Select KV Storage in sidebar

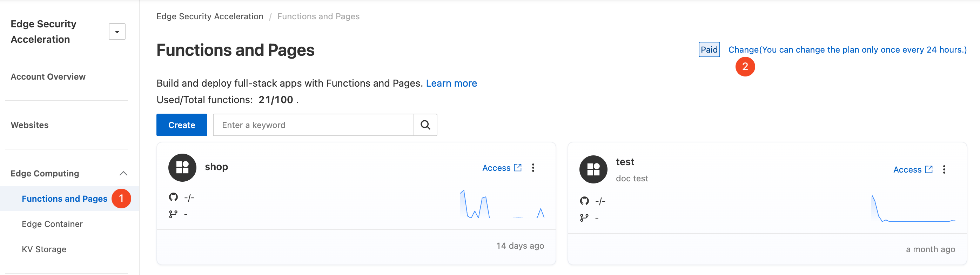44,249
